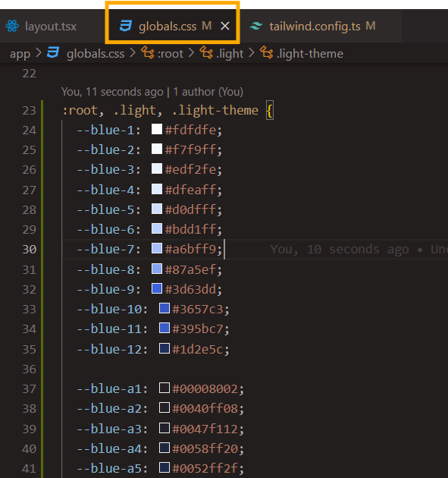Click the React icon on layout.tsx tab
This screenshot has width=448, height=478.
point(12,27)
